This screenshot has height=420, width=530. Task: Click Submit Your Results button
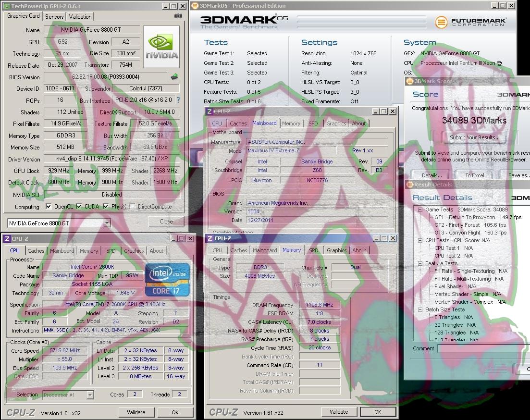[475, 137]
